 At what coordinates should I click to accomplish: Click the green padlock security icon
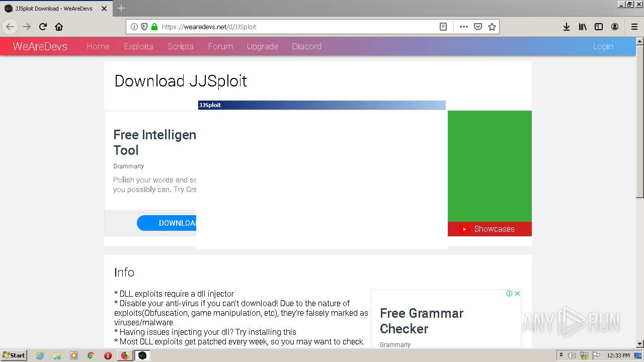(154, 27)
